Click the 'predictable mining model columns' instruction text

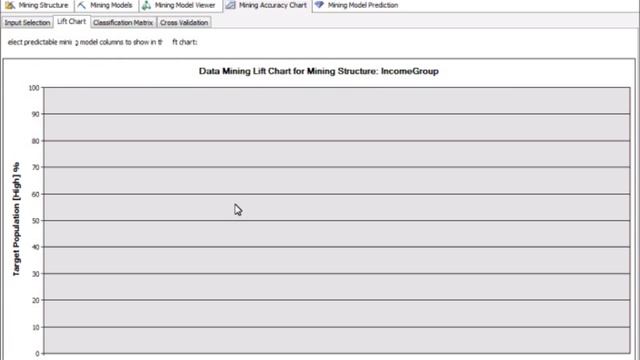pos(102,42)
